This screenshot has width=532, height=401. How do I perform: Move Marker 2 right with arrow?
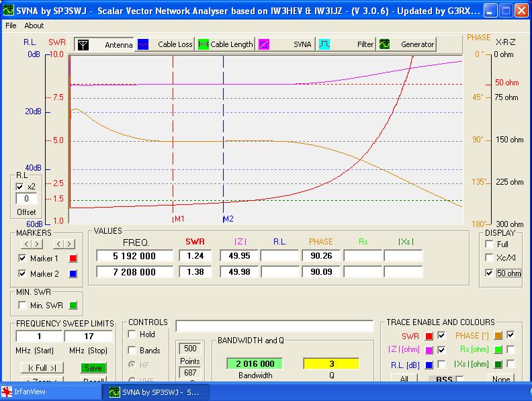69,243
